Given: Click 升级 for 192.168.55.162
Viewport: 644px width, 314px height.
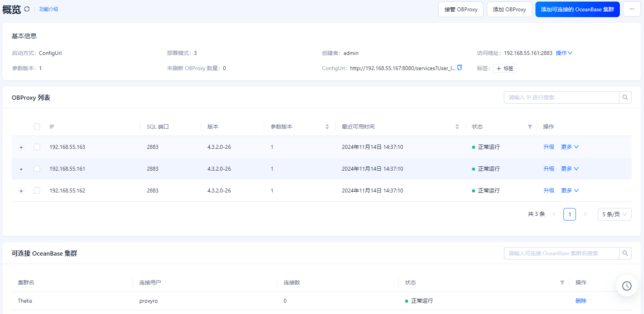Looking at the screenshot, I should [549, 191].
